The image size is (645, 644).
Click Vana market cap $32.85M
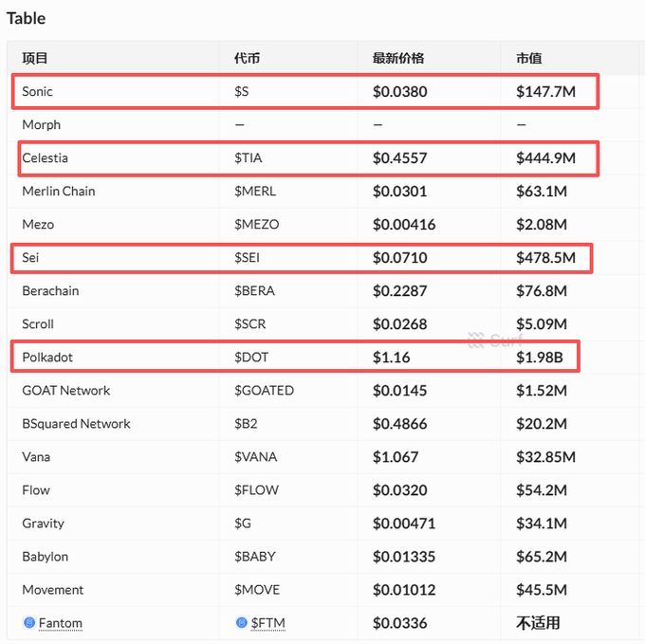(545, 457)
